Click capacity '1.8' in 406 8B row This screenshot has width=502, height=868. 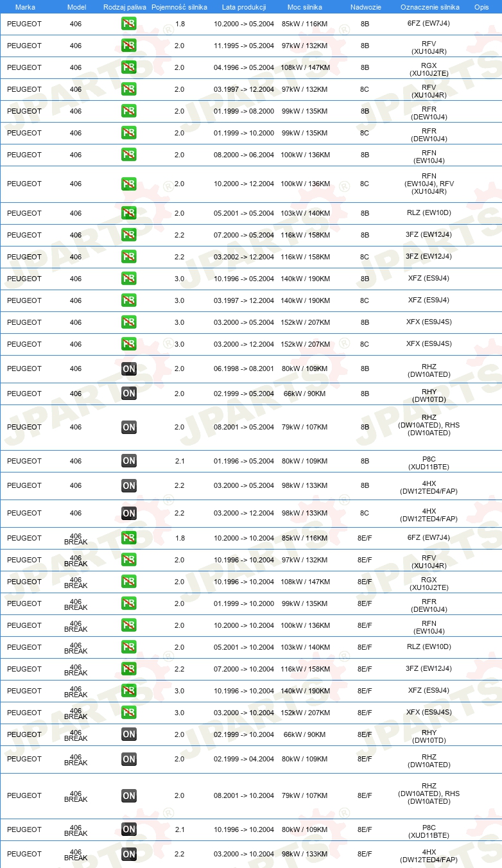[x=180, y=24]
